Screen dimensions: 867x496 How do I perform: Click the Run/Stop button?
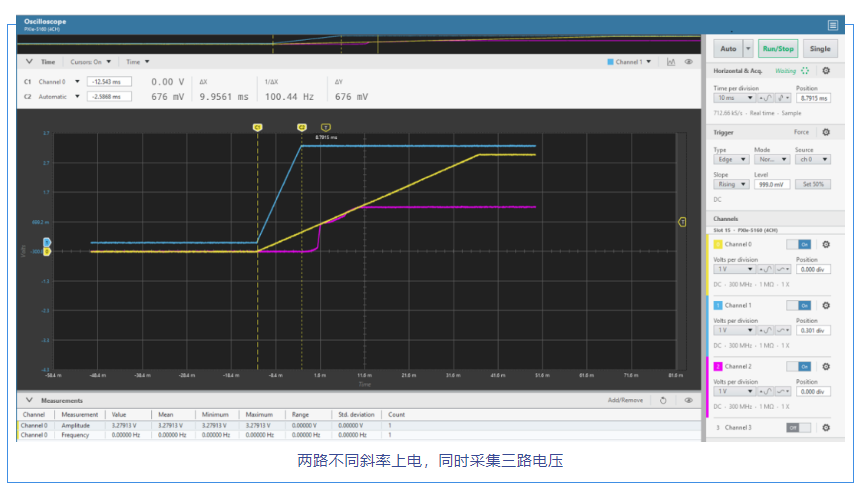click(778, 49)
